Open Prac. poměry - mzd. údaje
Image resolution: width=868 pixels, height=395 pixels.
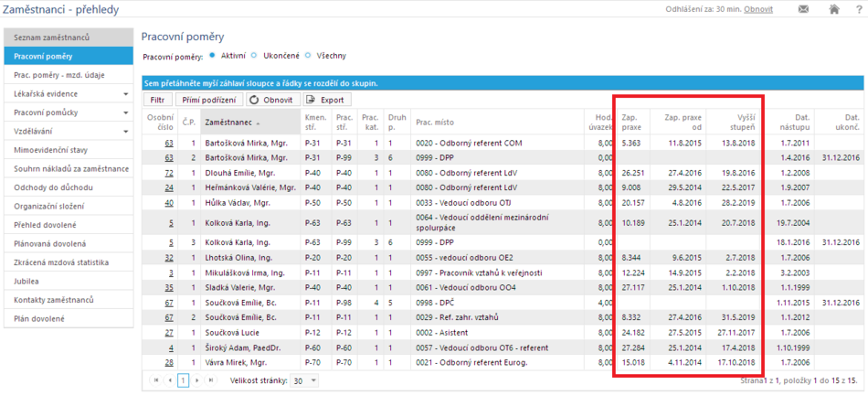click(x=69, y=75)
